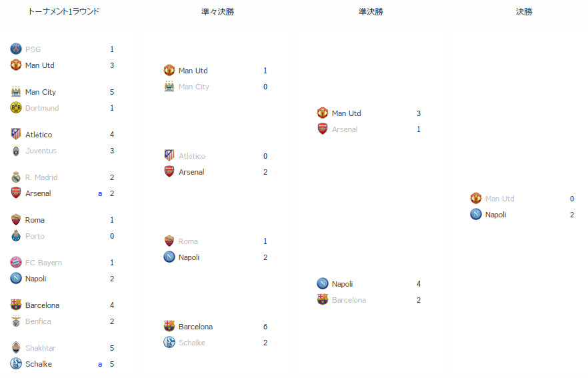Click the R. Madrid crest icon
The image size is (588, 378).
(16, 177)
